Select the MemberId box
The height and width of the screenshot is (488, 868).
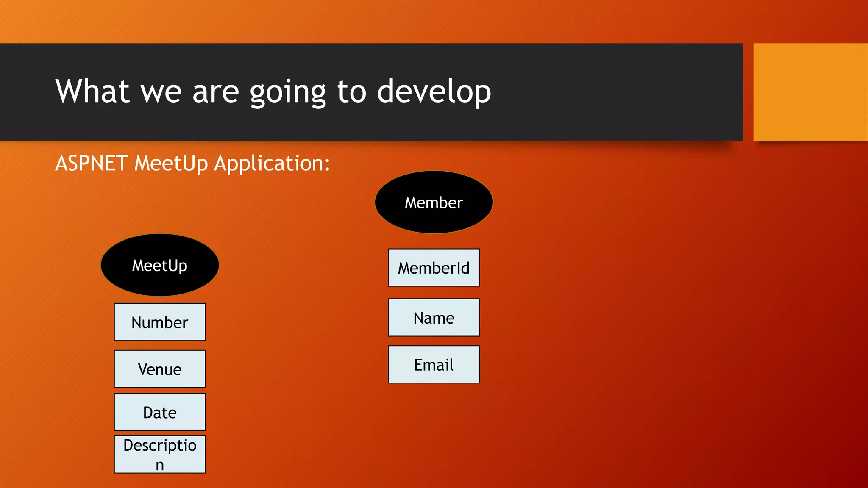[x=434, y=268]
